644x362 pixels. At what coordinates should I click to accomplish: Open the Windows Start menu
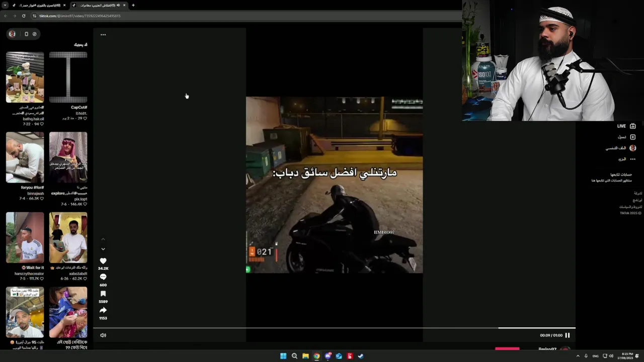click(x=283, y=356)
